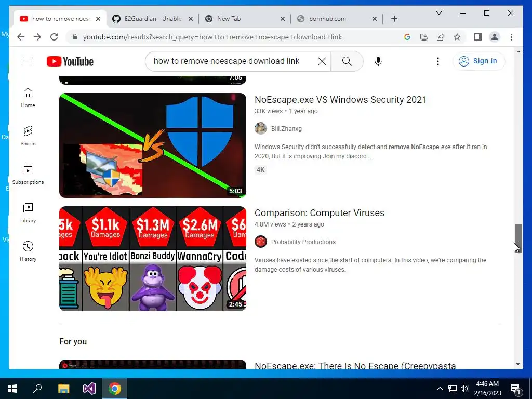View site information via the padlock icon
The height and width of the screenshot is (399, 532).
click(75, 37)
